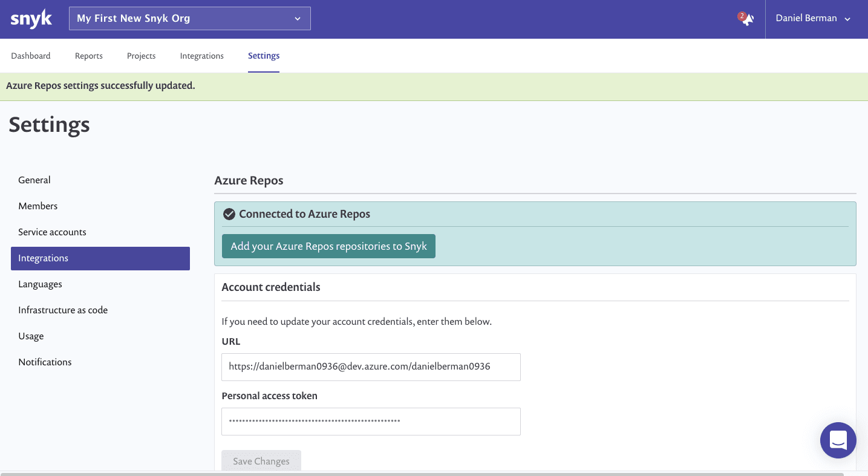
Task: Open the notifications bell icon
Action: pyautogui.click(x=747, y=19)
